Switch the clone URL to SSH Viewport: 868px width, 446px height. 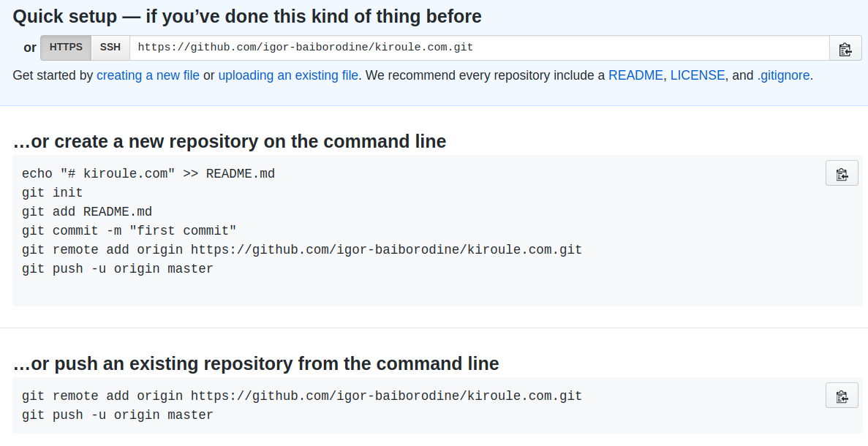(x=110, y=48)
